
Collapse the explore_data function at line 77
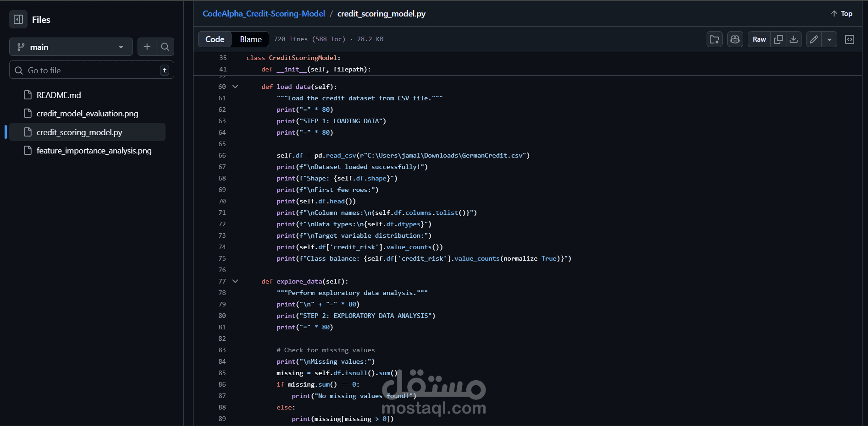pos(235,281)
